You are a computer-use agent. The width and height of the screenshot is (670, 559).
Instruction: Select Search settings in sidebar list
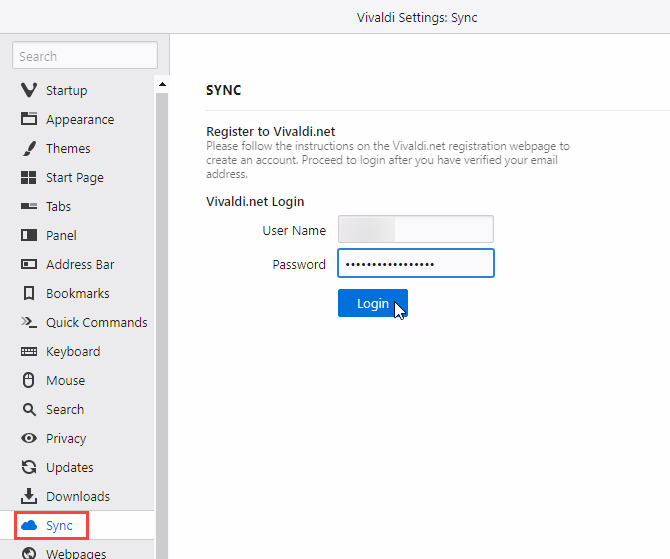pos(77,409)
